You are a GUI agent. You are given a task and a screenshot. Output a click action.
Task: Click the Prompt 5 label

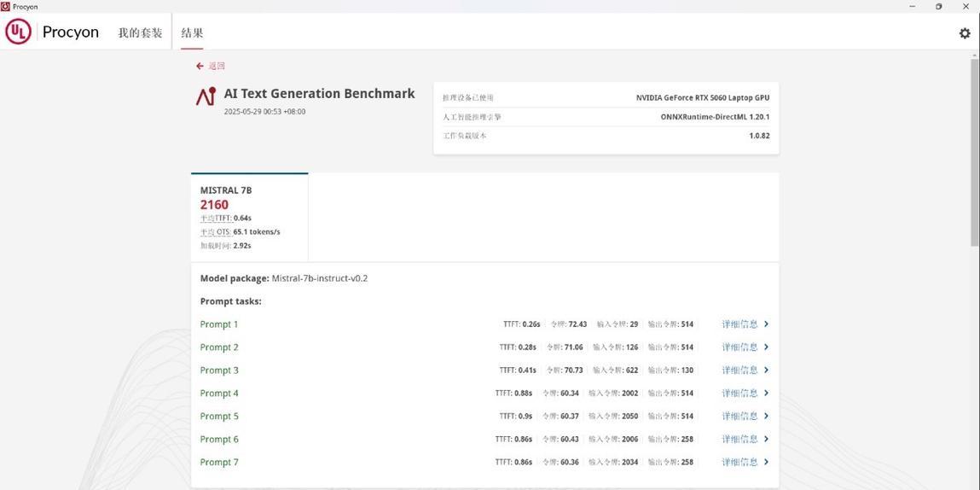tap(218, 416)
